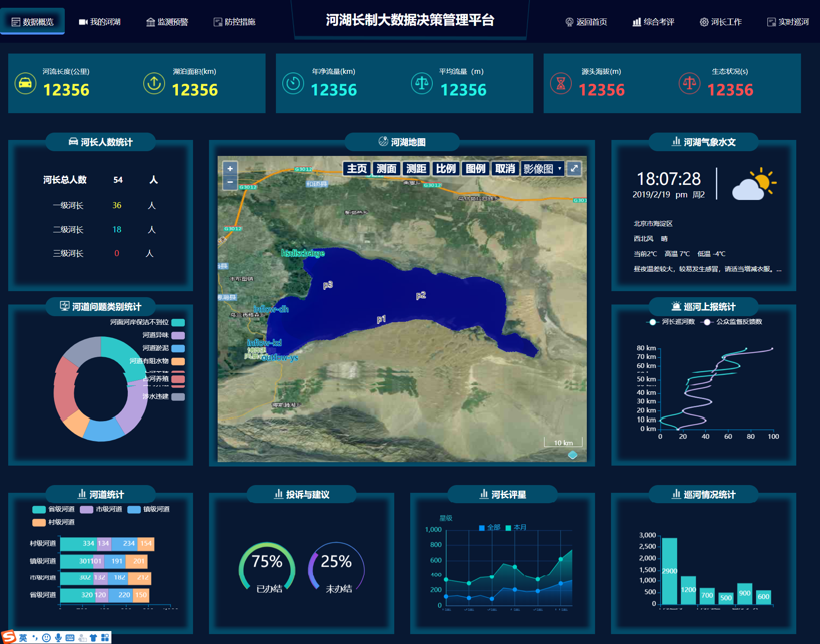Click the weather sun-cloud icon
Viewport: 820px width, 644px height.
754,184
